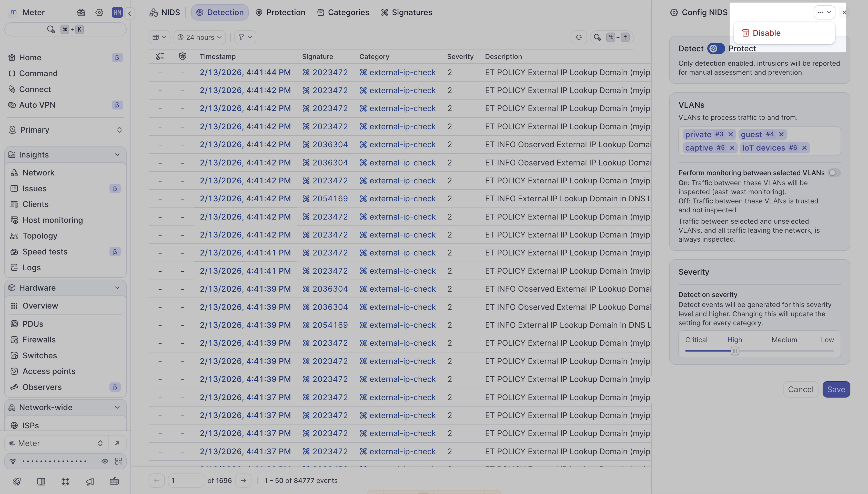Click the rocket icon in bottom bar
This screenshot has height=494, width=868.
click(x=17, y=481)
